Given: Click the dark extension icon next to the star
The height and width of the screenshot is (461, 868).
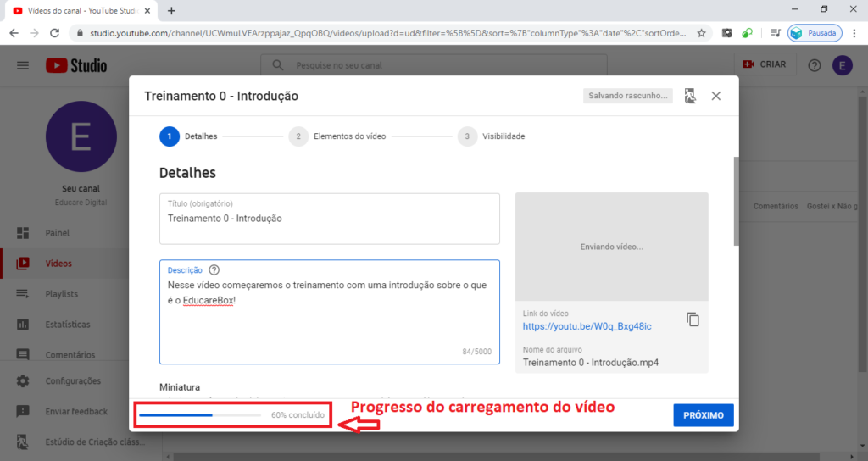Looking at the screenshot, I should 726,33.
